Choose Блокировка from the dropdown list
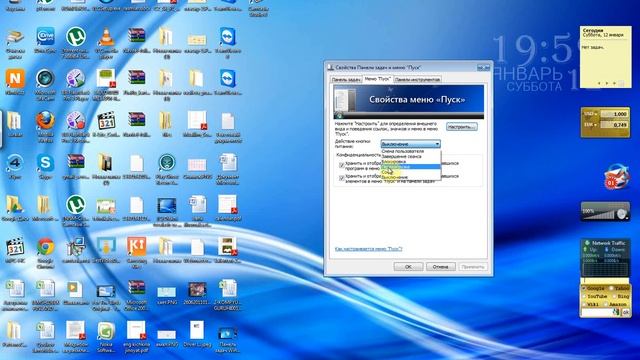The width and height of the screenshot is (640, 360). pos(411,162)
